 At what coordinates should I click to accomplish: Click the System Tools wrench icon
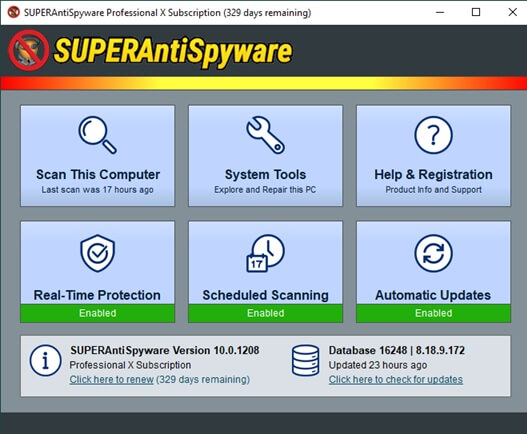(266, 135)
